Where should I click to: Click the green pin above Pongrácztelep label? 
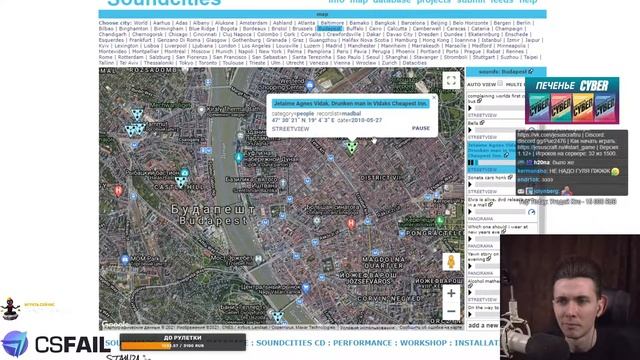coord(440,221)
